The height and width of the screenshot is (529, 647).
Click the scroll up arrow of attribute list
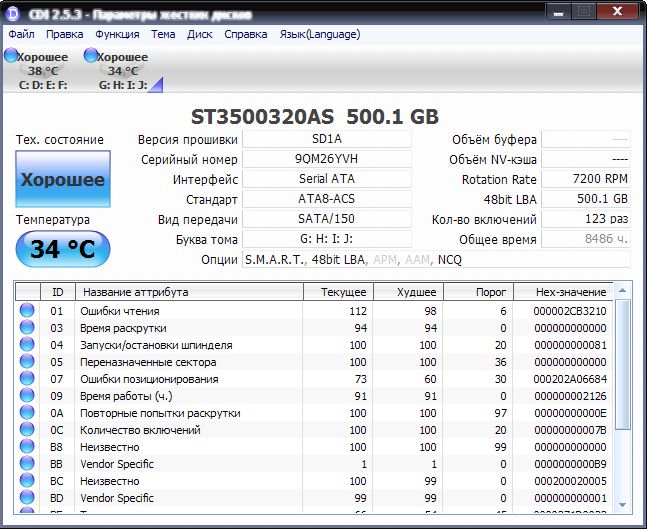pyautogui.click(x=622, y=291)
